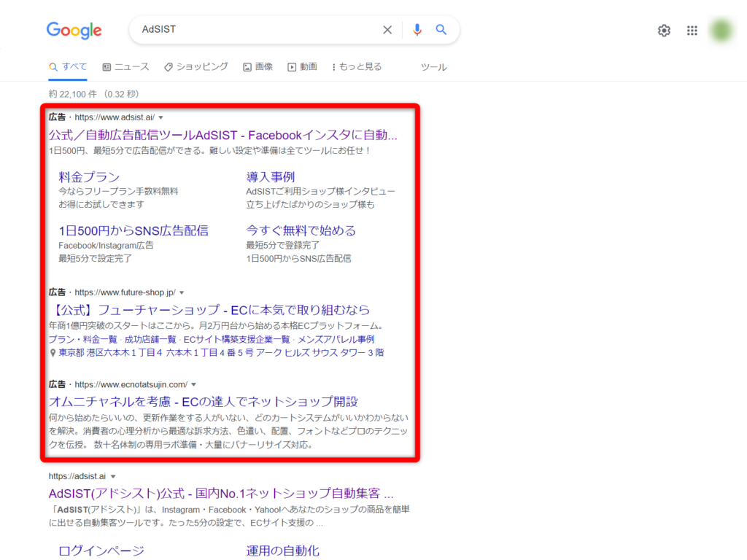The height and width of the screenshot is (560, 747).
Task: Open the もっと見る menu
Action: click(357, 67)
